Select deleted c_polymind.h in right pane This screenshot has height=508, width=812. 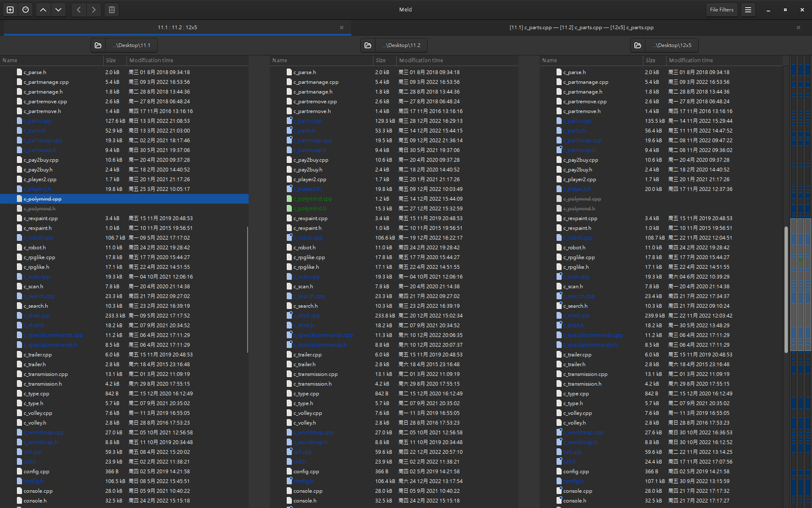click(x=661, y=209)
